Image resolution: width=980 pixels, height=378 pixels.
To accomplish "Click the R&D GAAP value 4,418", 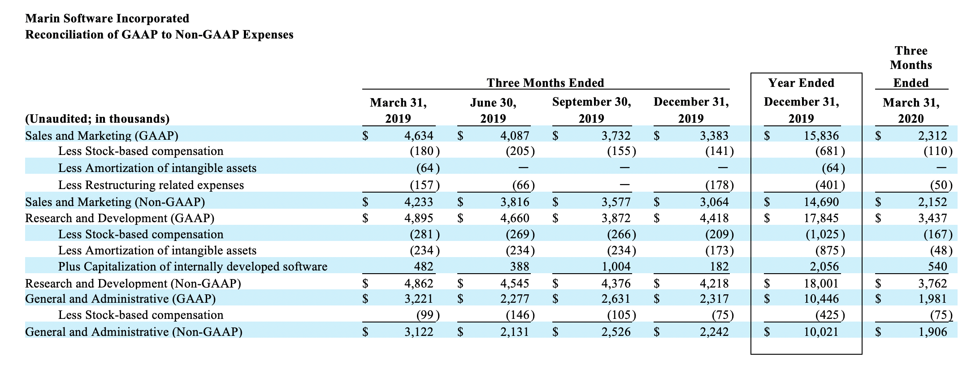I will click(714, 218).
